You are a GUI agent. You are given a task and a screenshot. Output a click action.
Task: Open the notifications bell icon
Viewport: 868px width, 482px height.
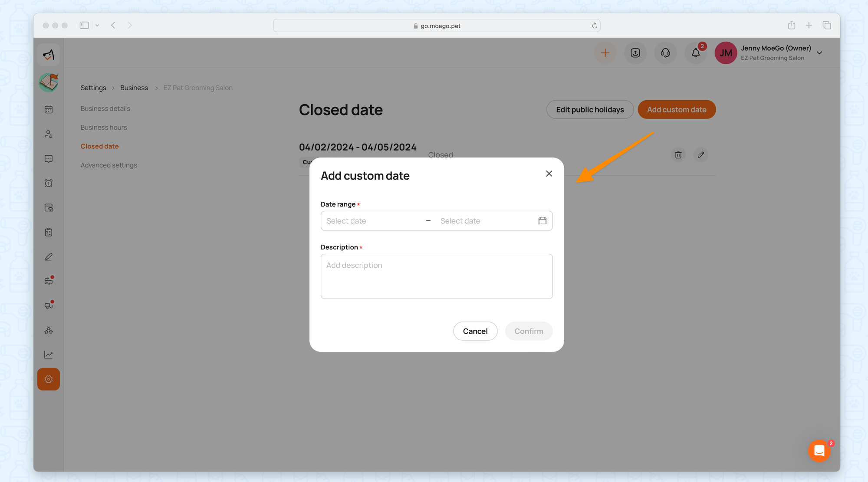coord(696,53)
